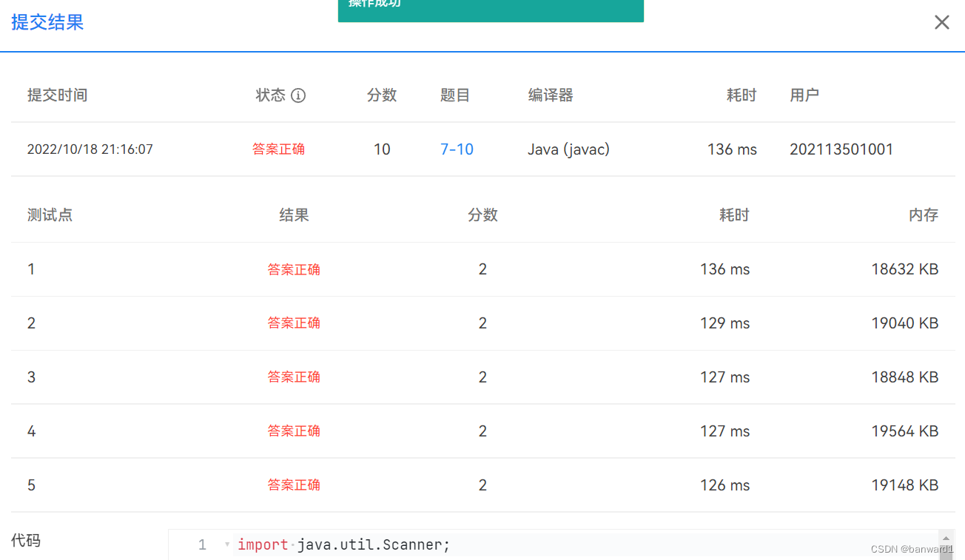This screenshot has height=560, width=965.
Task: Open the problem link 7-10
Action: point(457,149)
